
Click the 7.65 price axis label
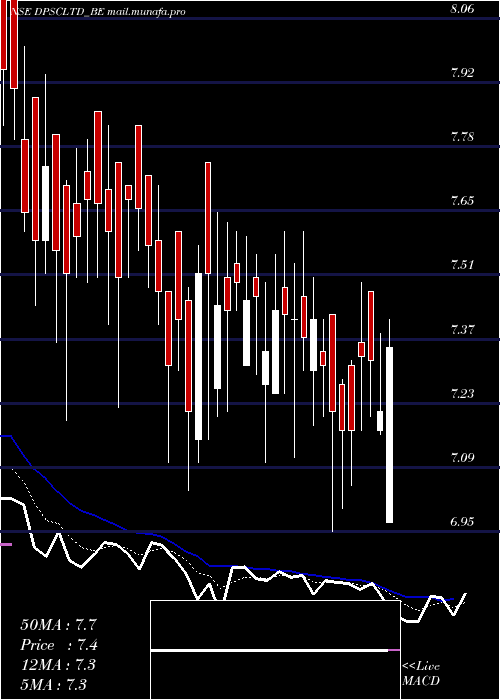click(x=462, y=201)
